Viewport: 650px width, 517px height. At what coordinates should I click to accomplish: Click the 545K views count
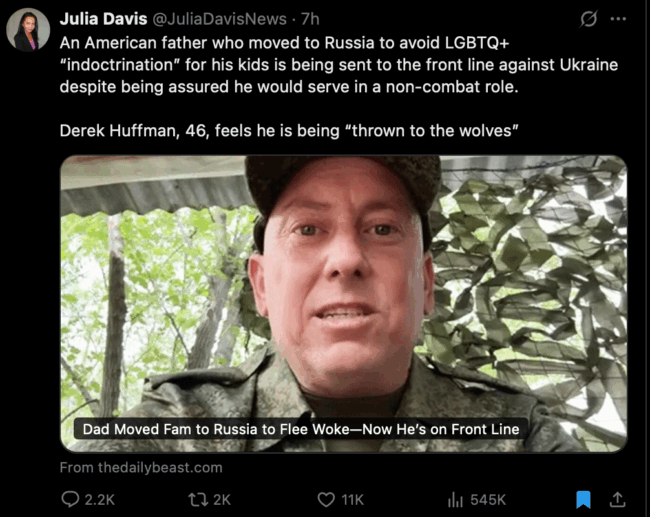coord(488,500)
